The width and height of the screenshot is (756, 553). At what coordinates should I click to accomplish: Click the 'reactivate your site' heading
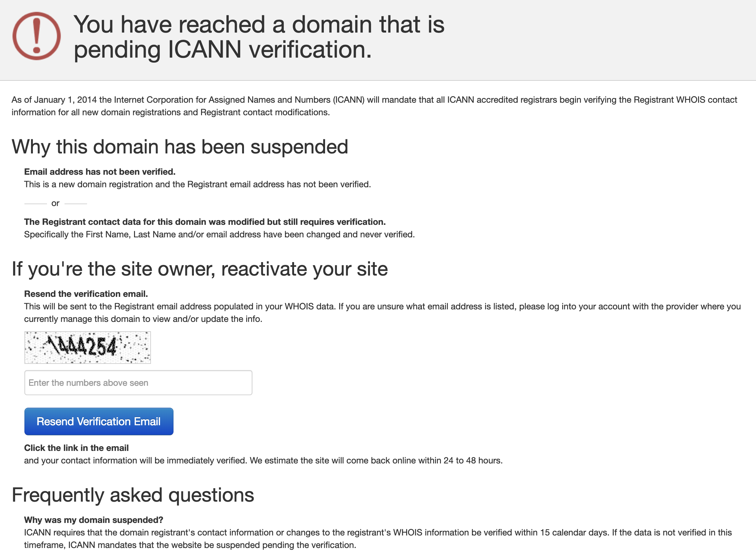[x=200, y=269]
